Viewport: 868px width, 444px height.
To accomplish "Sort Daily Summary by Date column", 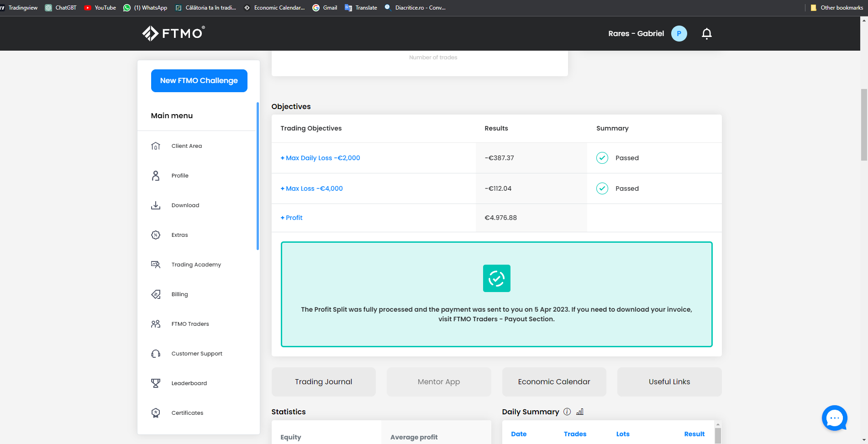I will (519, 434).
